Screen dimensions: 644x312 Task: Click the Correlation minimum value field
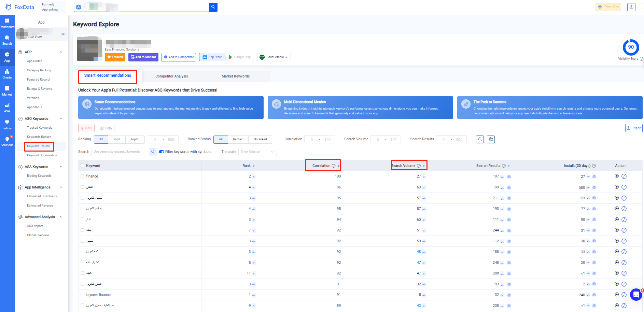tap(312, 139)
